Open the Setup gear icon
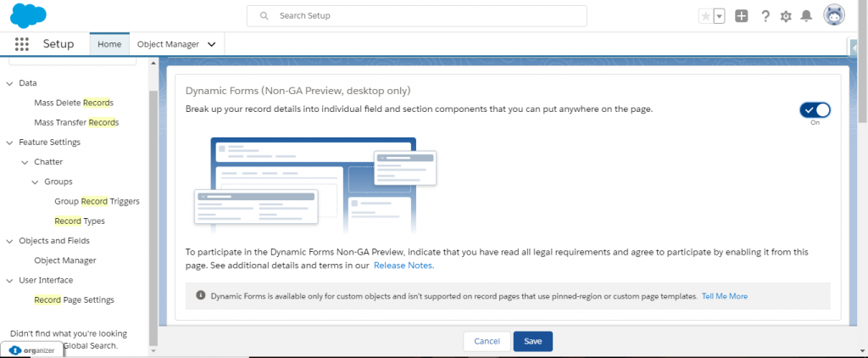The image size is (868, 358). pos(786,16)
